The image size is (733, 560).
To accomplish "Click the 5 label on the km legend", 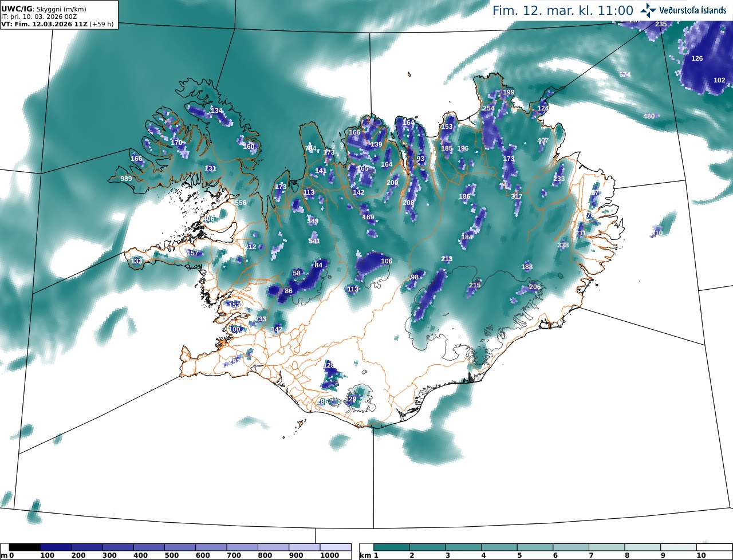I will point(519,555).
